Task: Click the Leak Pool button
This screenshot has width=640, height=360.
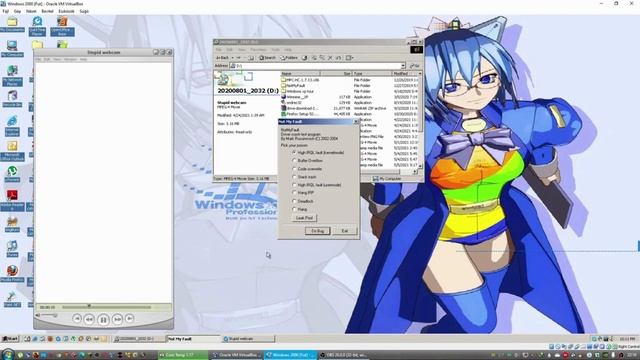Action: pyautogui.click(x=304, y=218)
